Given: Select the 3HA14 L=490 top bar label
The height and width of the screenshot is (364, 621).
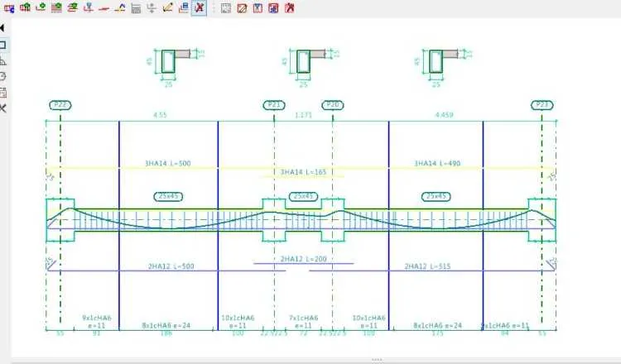Looking at the screenshot, I should coord(437,163).
